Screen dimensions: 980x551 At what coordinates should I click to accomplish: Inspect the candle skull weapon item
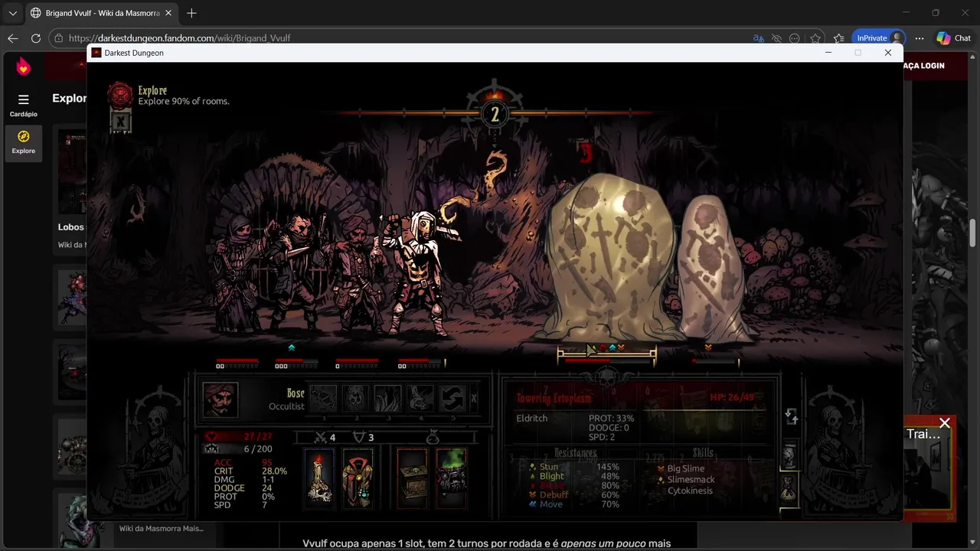320,478
